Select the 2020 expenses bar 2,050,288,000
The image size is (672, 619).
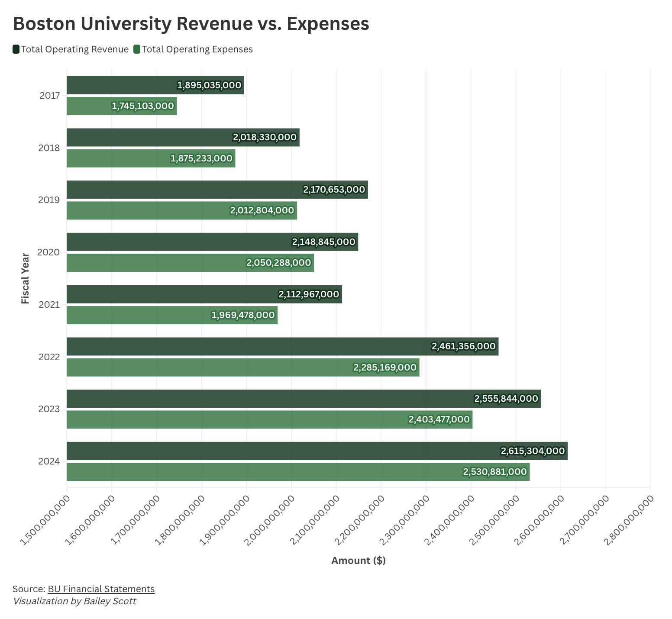coord(190,263)
